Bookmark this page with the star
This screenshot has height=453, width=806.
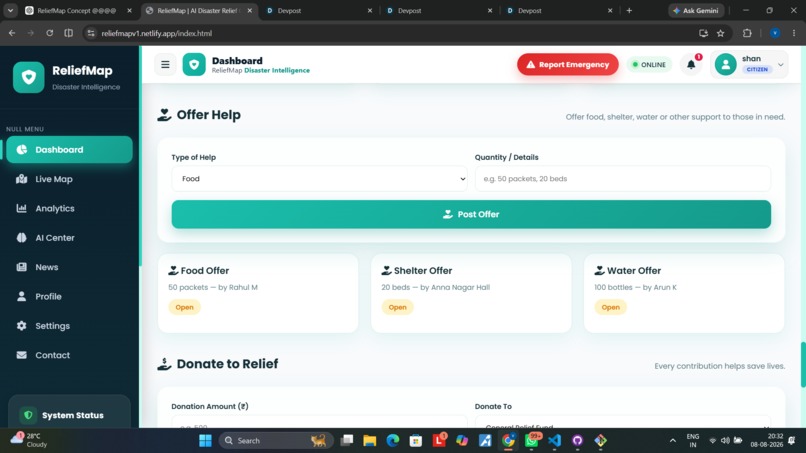point(721,33)
